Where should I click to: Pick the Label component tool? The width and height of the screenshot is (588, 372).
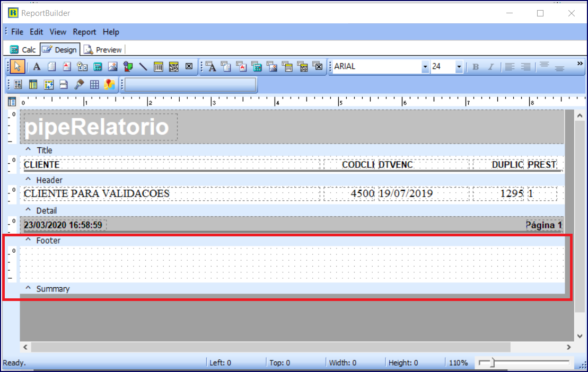pyautogui.click(x=37, y=67)
